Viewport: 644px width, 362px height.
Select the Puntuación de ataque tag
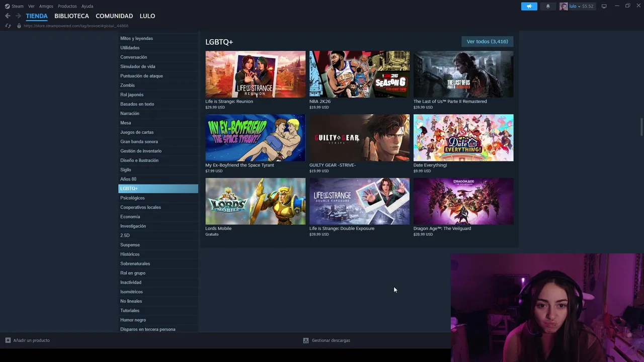pos(158,76)
